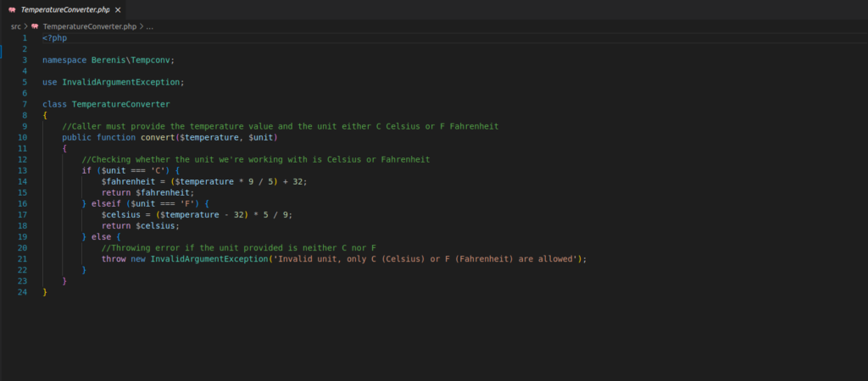Click line number 21 in the gutter
Viewport: 868px width, 381px height.
23,259
